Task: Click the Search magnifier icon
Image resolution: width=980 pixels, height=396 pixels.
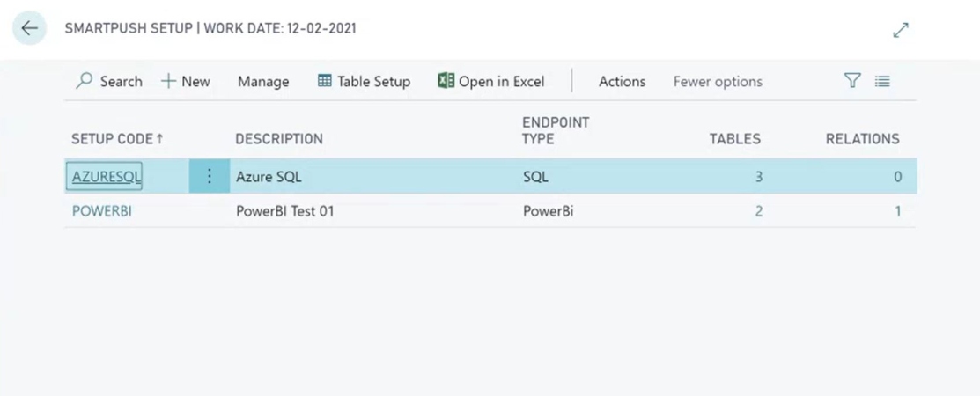Action: 85,81
